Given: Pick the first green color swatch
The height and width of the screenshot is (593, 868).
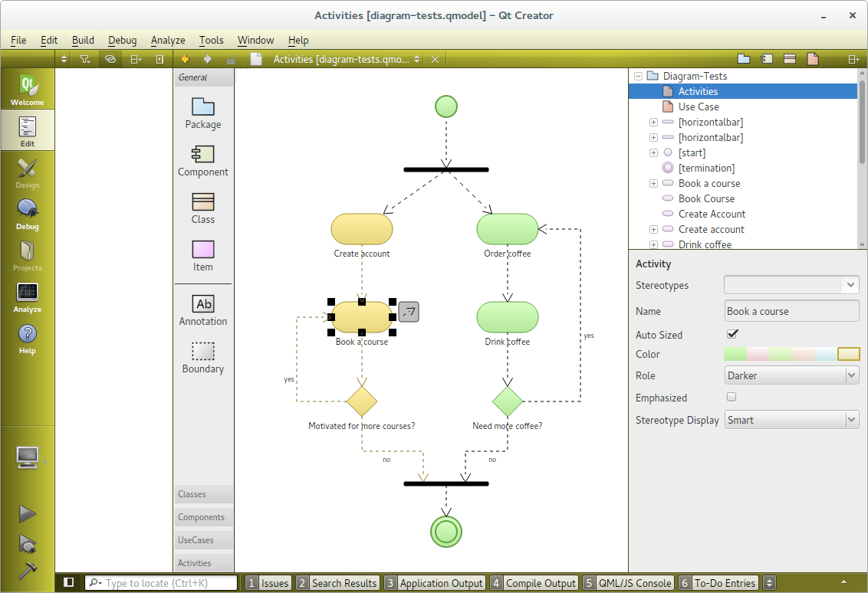Looking at the screenshot, I should pyautogui.click(x=735, y=354).
